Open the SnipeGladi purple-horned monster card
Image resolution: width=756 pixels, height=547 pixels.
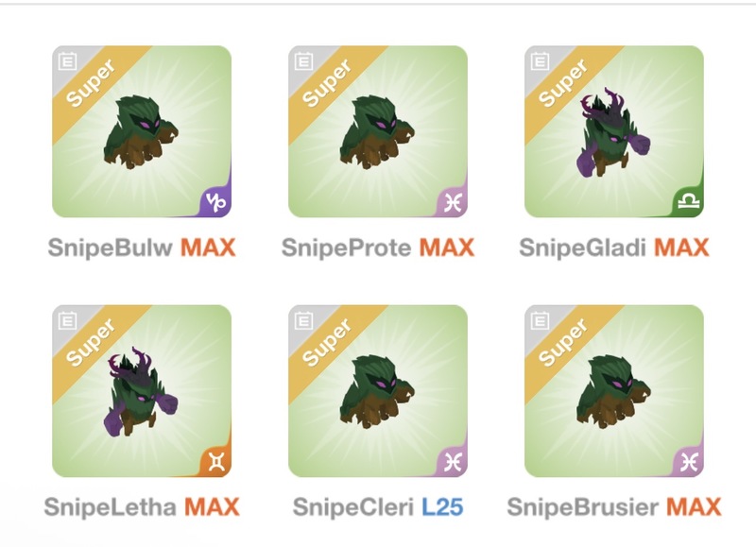point(614,131)
